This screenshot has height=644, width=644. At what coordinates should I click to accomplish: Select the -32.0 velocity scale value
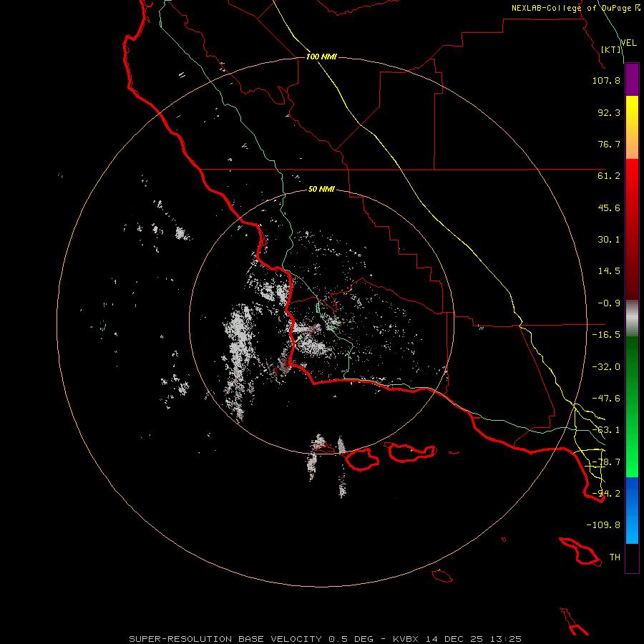(x=606, y=367)
